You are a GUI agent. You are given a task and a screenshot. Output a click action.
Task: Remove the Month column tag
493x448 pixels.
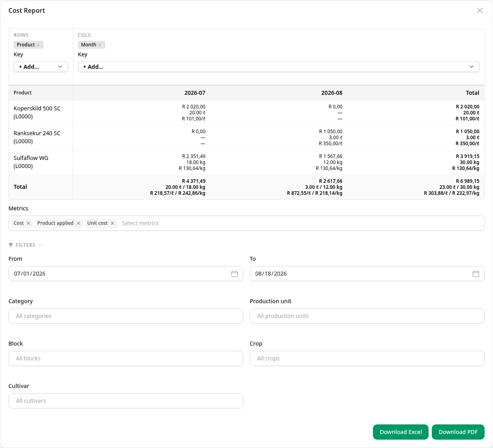(x=100, y=45)
